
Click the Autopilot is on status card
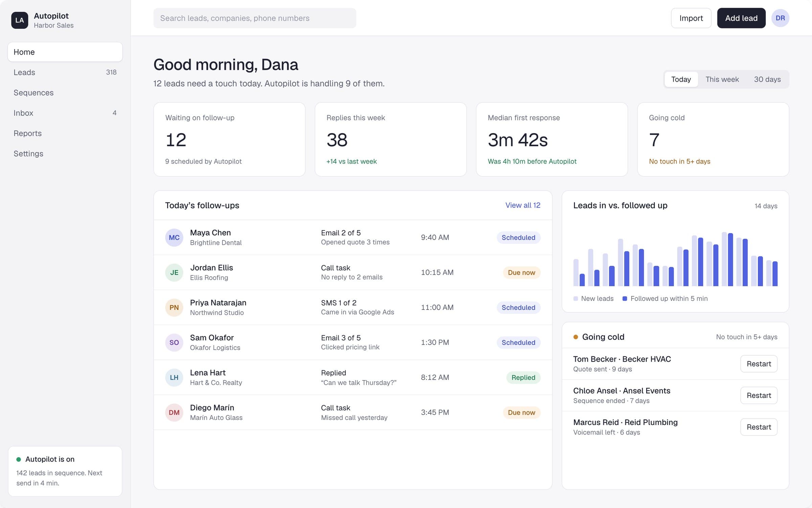[65, 471]
